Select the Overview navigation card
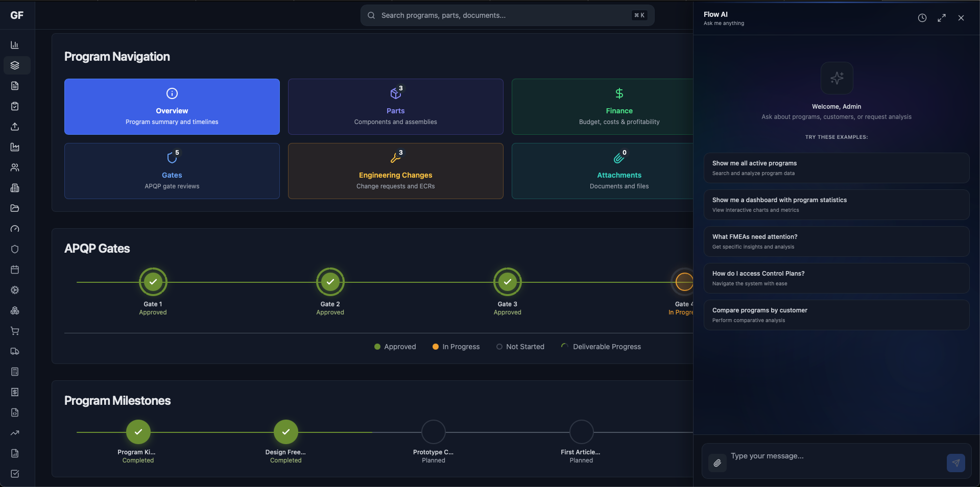The height and width of the screenshot is (487, 980). pos(172,107)
